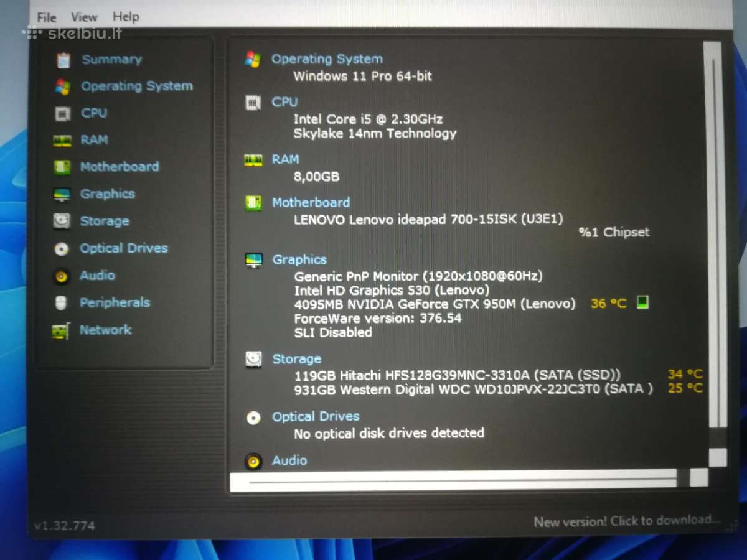The height and width of the screenshot is (560, 747).
Task: Open the File menu
Action: [x=47, y=17]
